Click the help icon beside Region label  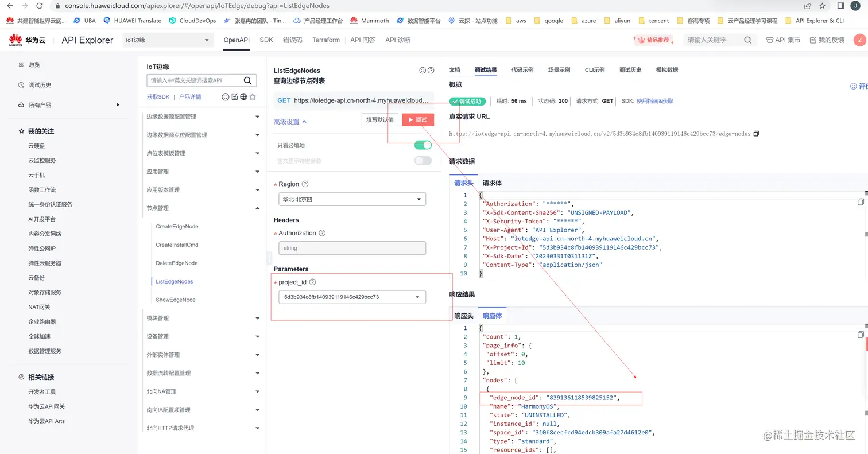pyautogui.click(x=305, y=184)
